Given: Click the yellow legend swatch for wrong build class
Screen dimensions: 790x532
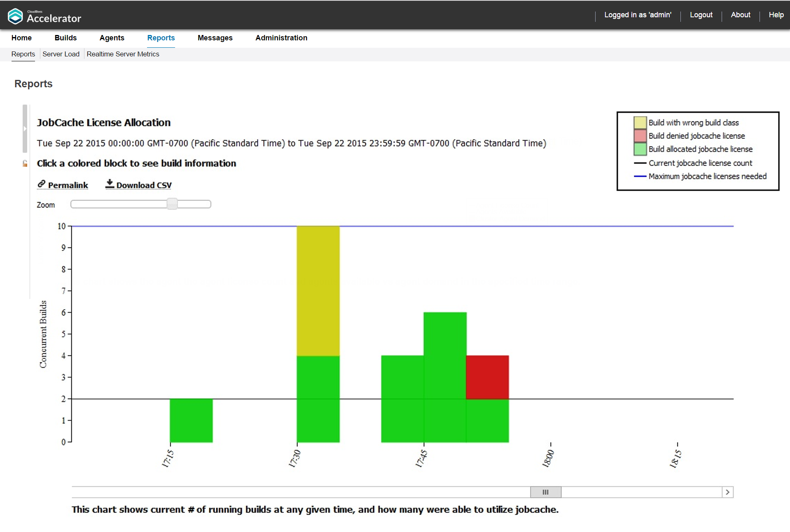Looking at the screenshot, I should [x=640, y=122].
